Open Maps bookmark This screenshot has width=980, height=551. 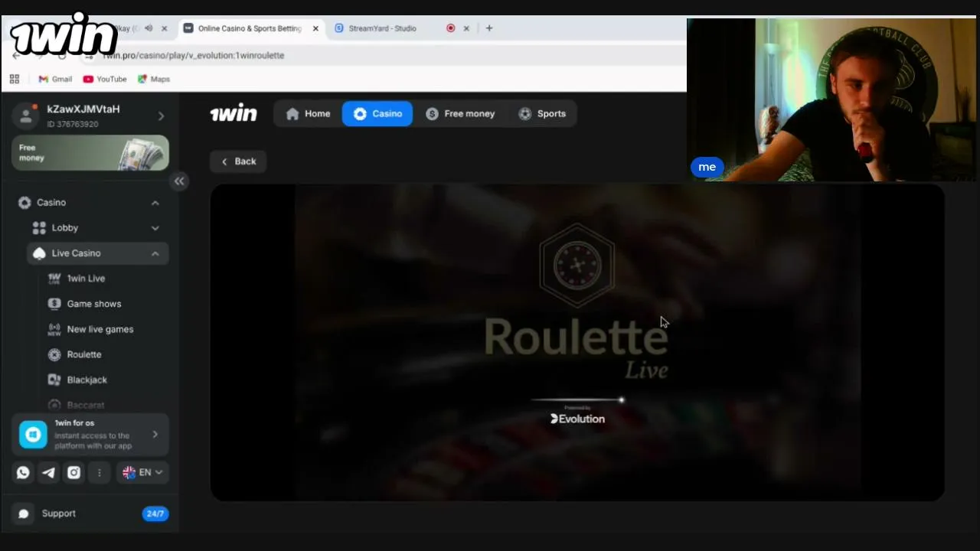coord(154,79)
